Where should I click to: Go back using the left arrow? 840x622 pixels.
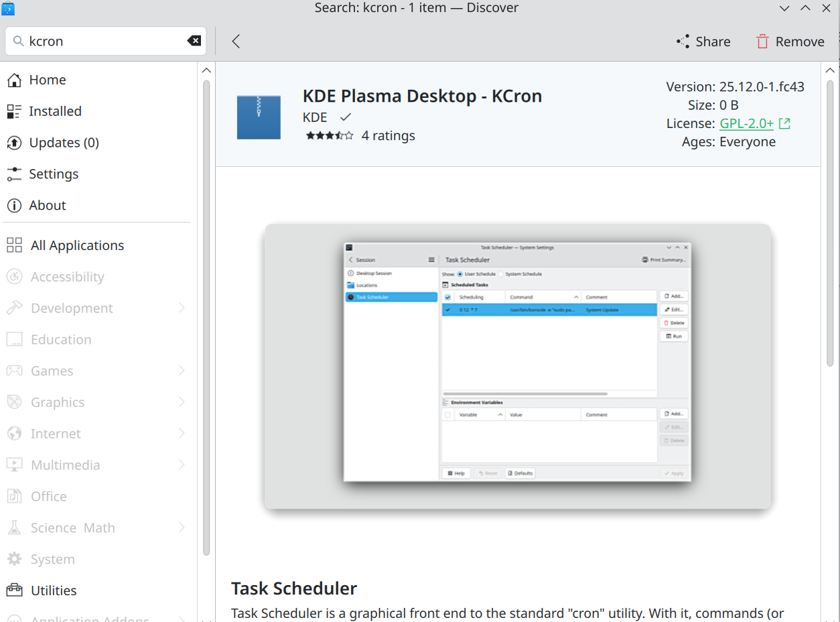236,42
